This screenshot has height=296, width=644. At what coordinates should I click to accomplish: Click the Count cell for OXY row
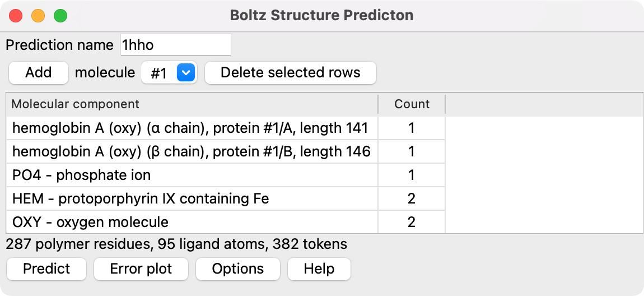(412, 223)
